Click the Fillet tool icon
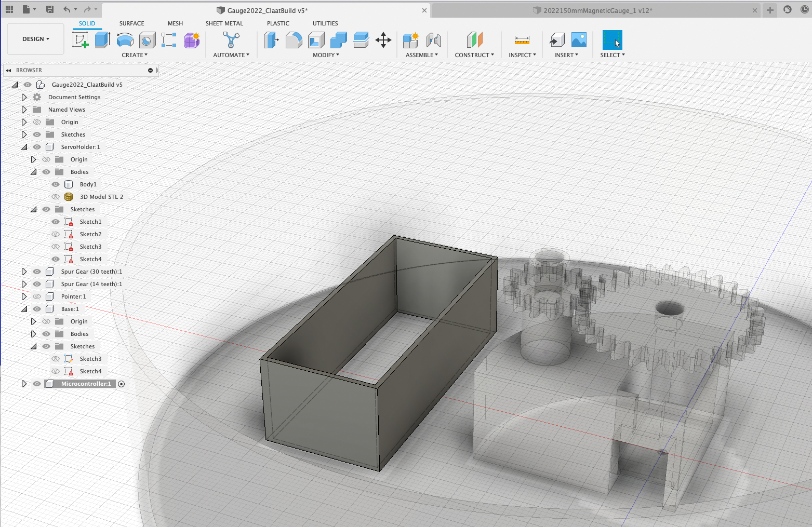812x527 pixels. (x=294, y=40)
